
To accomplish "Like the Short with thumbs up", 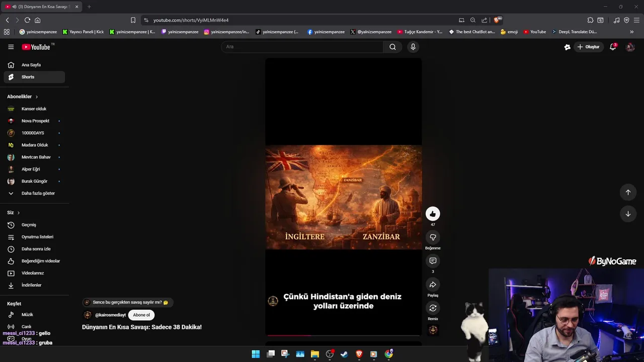I will 433,214.
